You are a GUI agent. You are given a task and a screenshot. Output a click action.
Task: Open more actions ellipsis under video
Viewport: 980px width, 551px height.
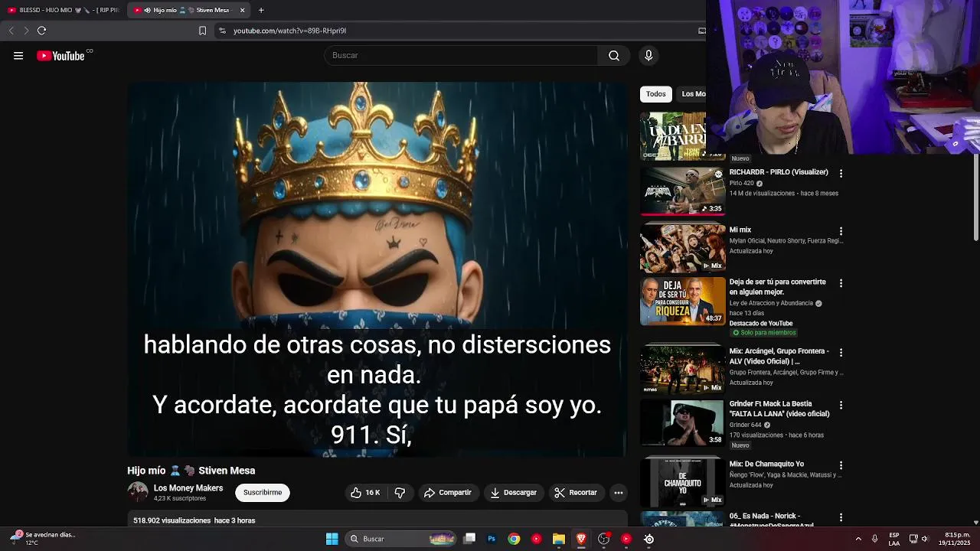pos(619,493)
